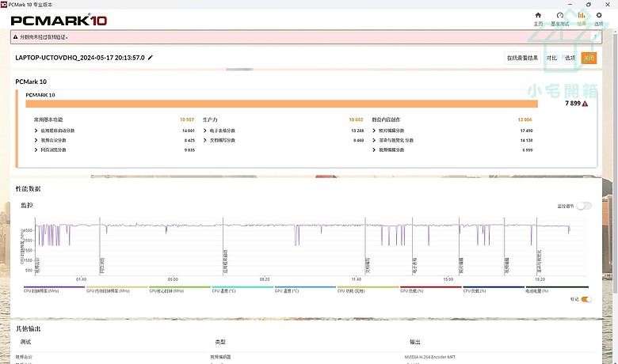
Task: Click the 常用基本功能 score 10 507
Action: [187, 119]
